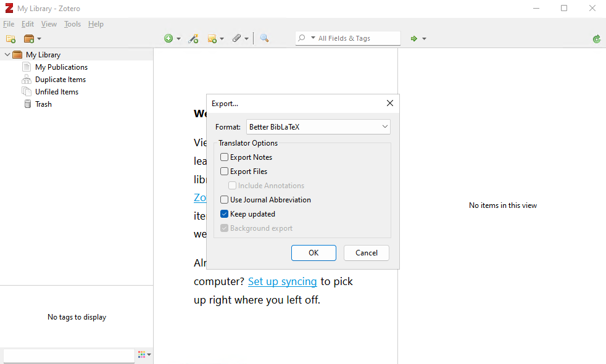606x364 pixels.
Task: Expand the Add Attachment dropdown arrow
Action: click(247, 39)
